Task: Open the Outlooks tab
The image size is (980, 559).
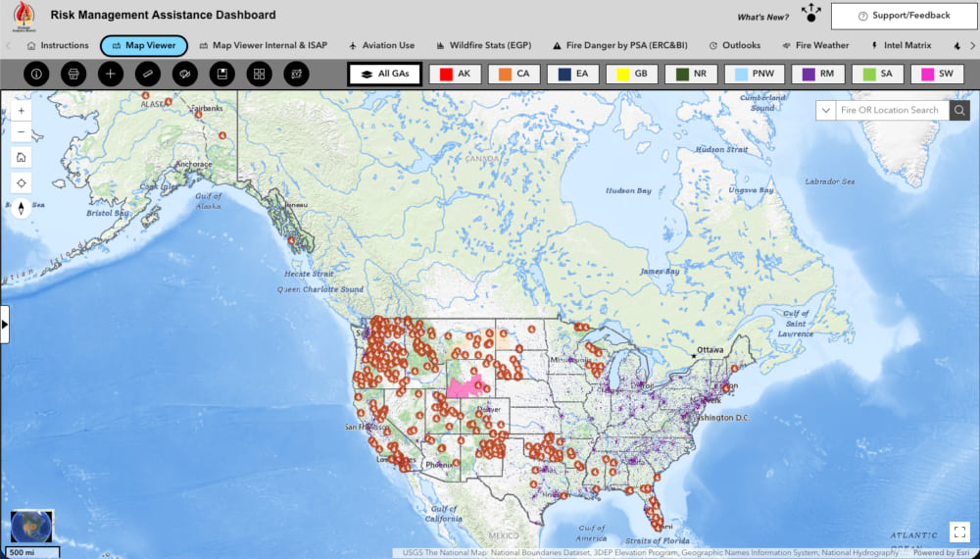Action: pyautogui.click(x=734, y=46)
